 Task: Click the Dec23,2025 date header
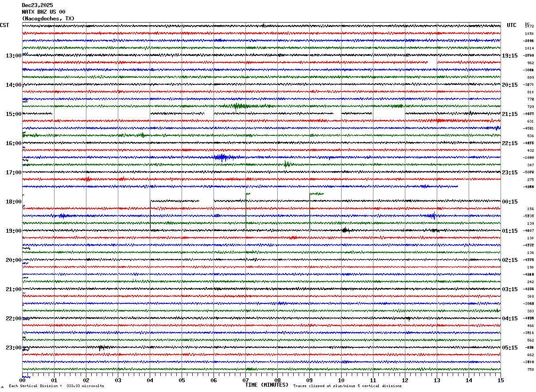[x=37, y=5]
